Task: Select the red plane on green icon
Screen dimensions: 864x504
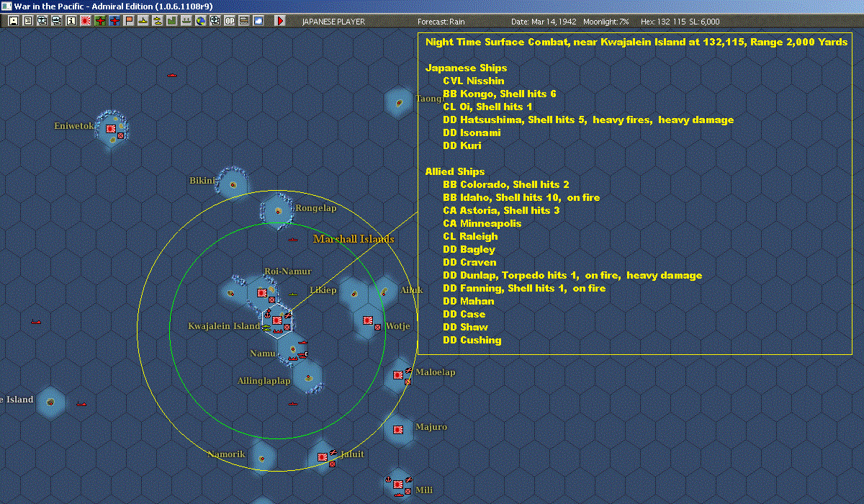Action: click(99, 21)
